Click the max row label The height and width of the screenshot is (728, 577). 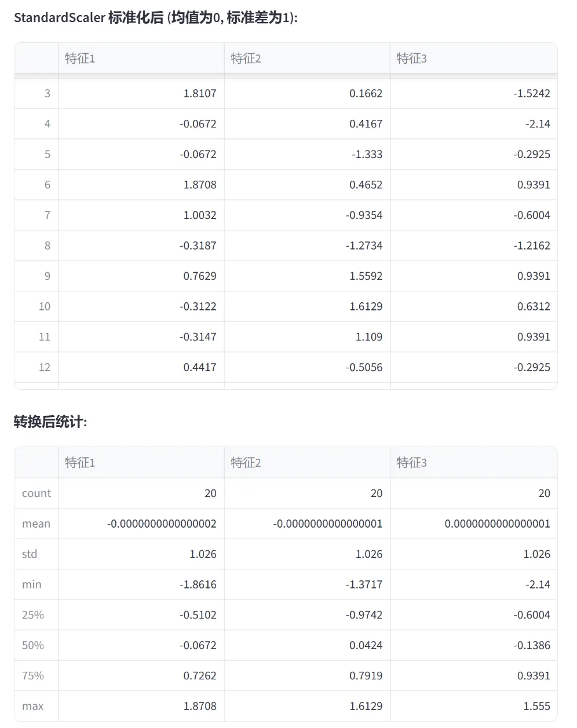coord(33,706)
